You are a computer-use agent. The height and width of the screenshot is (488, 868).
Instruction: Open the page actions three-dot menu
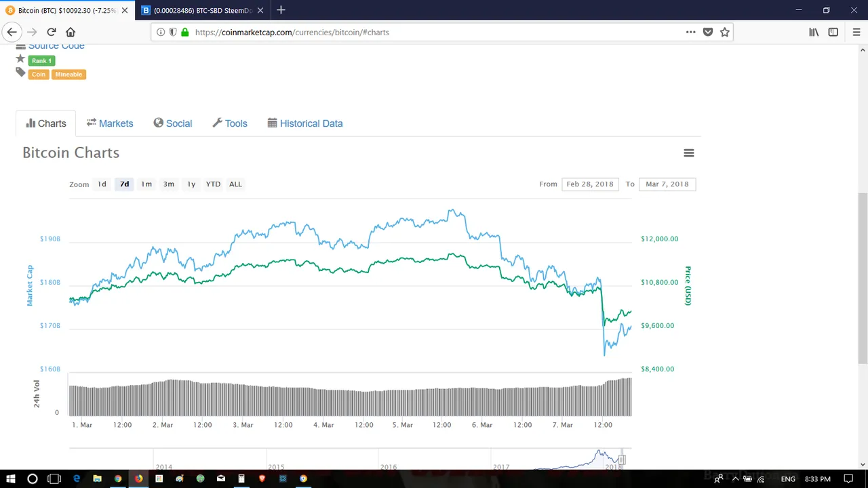click(x=690, y=32)
